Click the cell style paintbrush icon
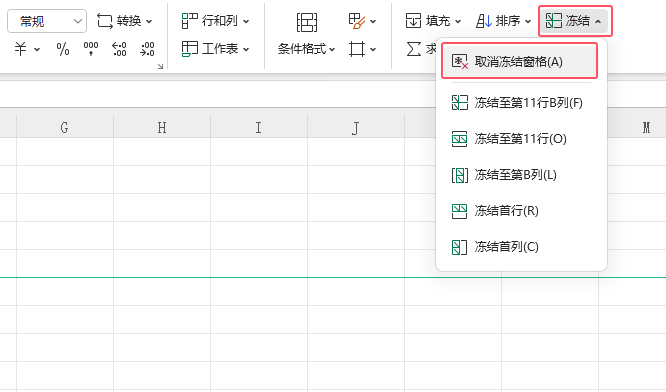Screen dimensions: 666x392 click(357, 21)
